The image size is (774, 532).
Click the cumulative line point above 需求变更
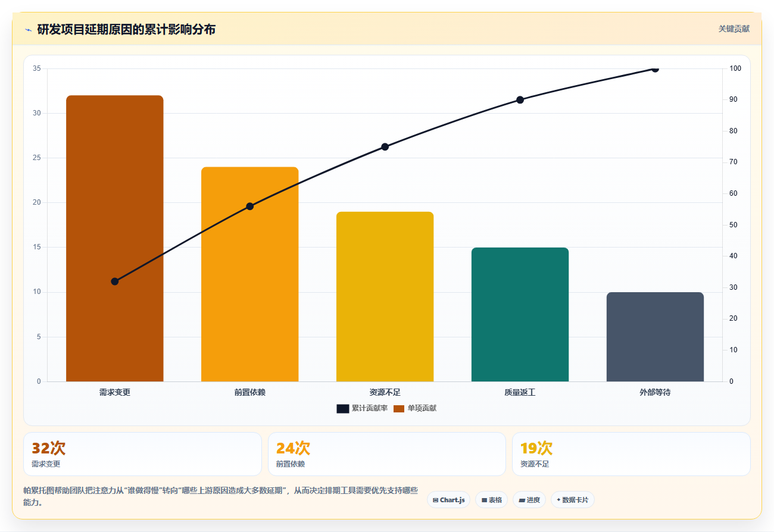point(115,281)
